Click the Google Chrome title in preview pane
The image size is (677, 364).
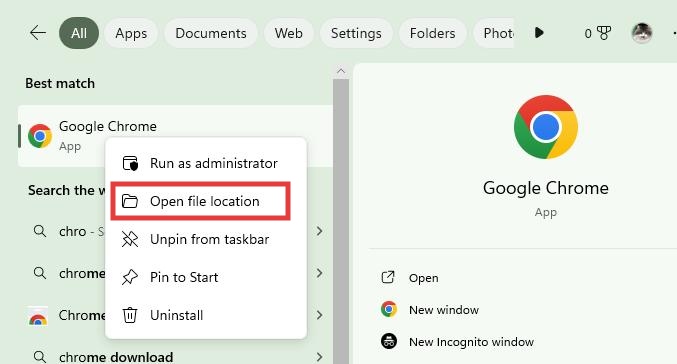point(546,188)
